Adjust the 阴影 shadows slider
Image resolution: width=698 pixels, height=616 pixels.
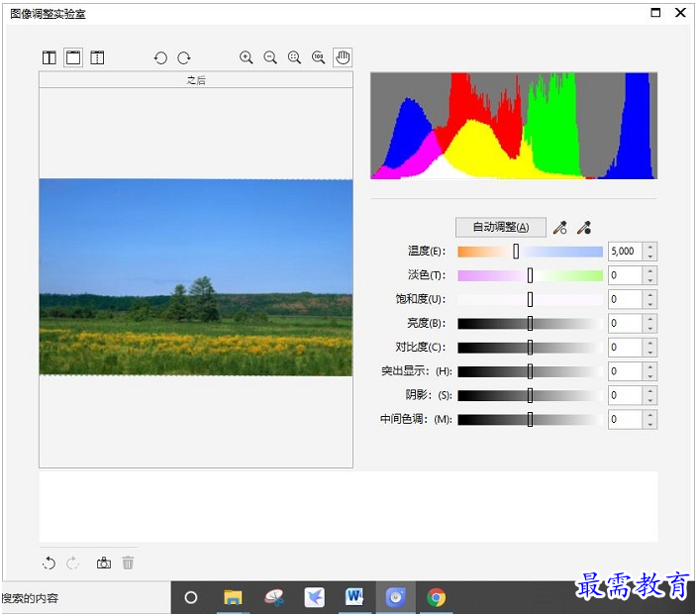click(x=530, y=395)
